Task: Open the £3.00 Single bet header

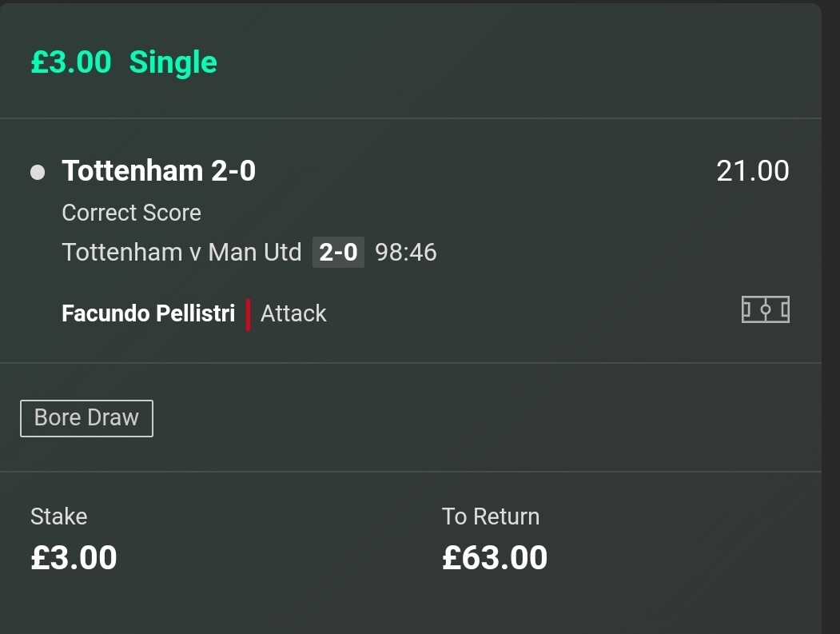Action: click(x=124, y=62)
